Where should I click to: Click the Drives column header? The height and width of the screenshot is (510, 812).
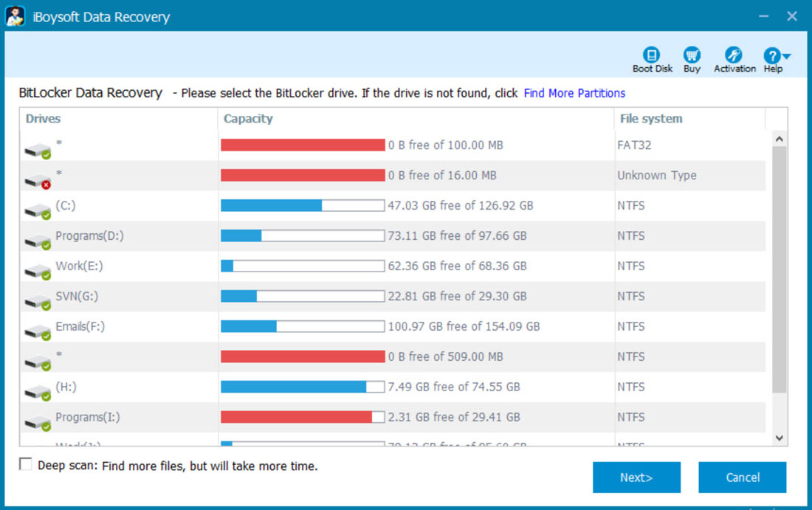click(42, 118)
